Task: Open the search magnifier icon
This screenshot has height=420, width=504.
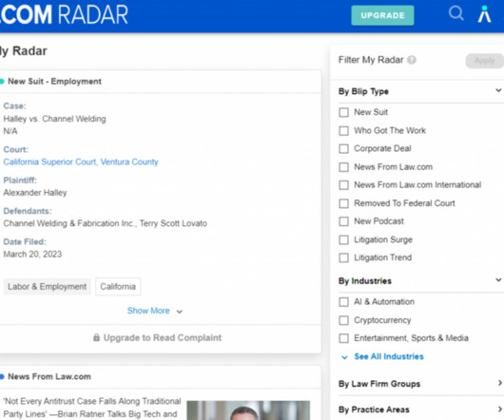Action: pyautogui.click(x=456, y=13)
